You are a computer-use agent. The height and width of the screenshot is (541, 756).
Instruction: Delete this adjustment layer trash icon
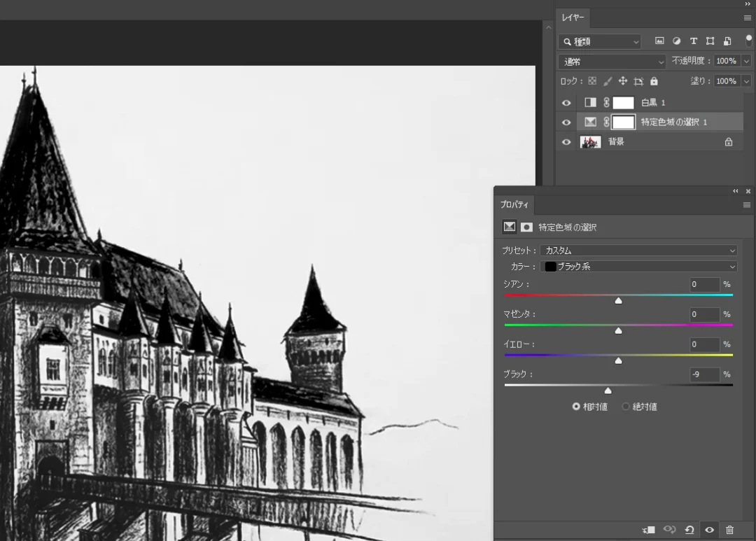point(730,530)
